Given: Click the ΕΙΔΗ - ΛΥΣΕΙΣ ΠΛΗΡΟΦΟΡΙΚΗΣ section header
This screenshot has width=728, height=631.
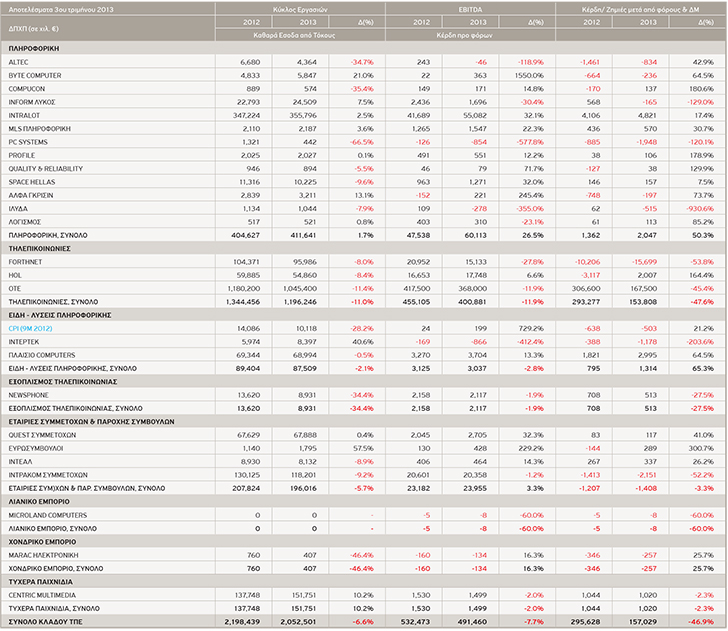Looking at the screenshot, I should pyautogui.click(x=60, y=315).
